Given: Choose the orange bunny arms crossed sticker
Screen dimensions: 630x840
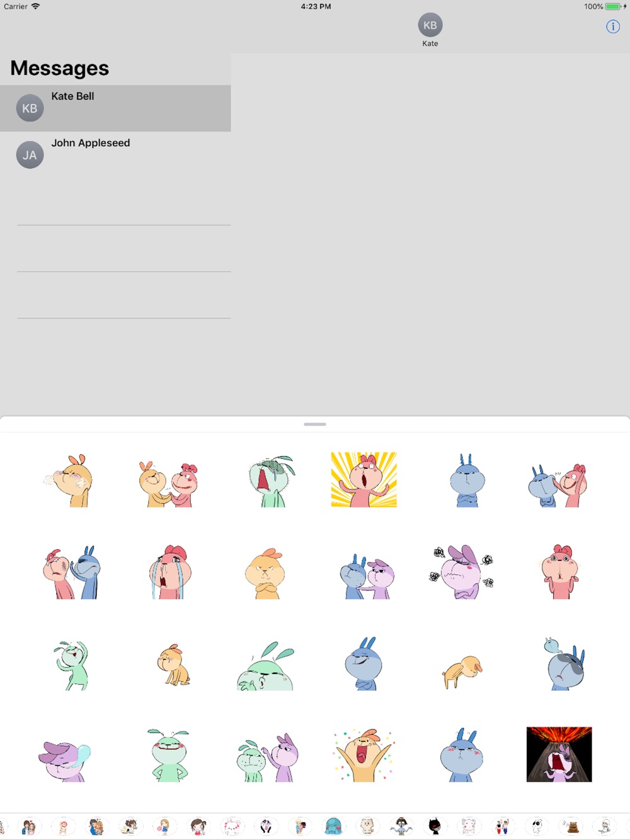Looking at the screenshot, I should (x=266, y=574).
